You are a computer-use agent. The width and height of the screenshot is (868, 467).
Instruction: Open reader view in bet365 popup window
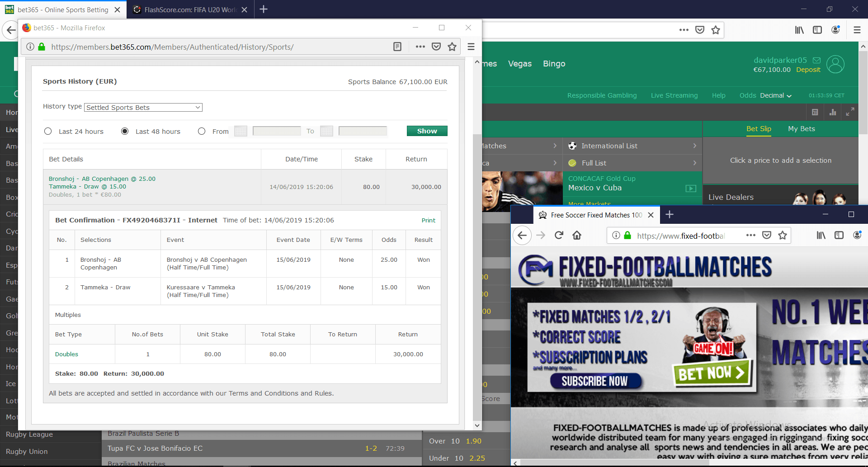pyautogui.click(x=397, y=47)
